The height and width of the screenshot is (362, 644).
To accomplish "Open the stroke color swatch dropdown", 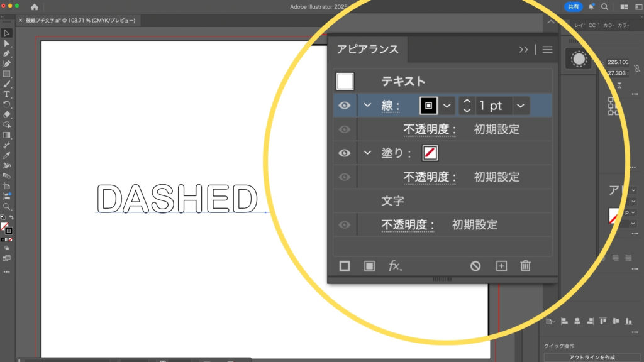I will 447,106.
